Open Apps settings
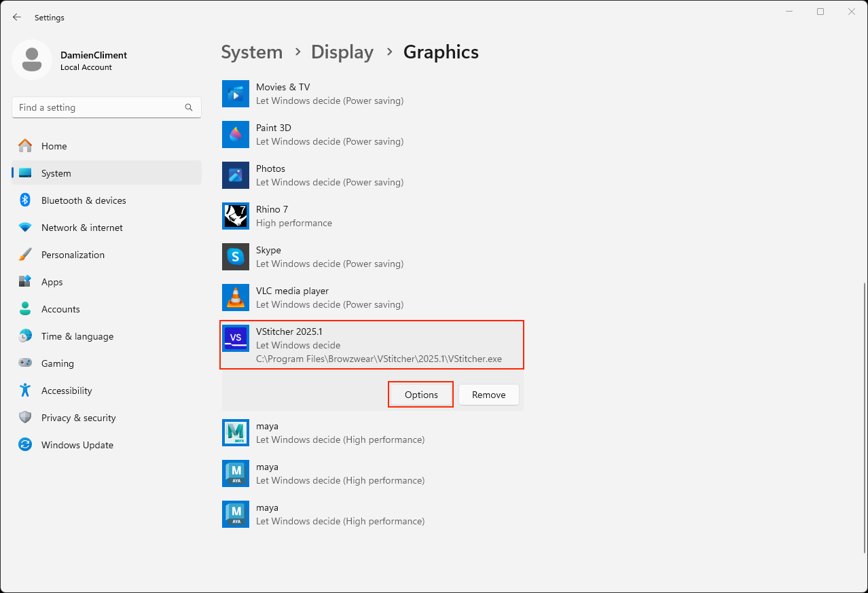Screen dimensions: 868x593 pos(107,282)
